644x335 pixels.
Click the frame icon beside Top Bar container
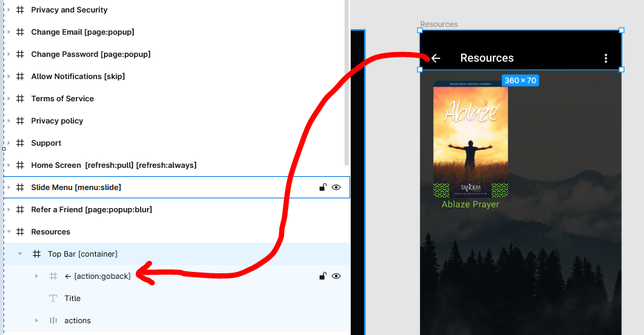point(37,254)
